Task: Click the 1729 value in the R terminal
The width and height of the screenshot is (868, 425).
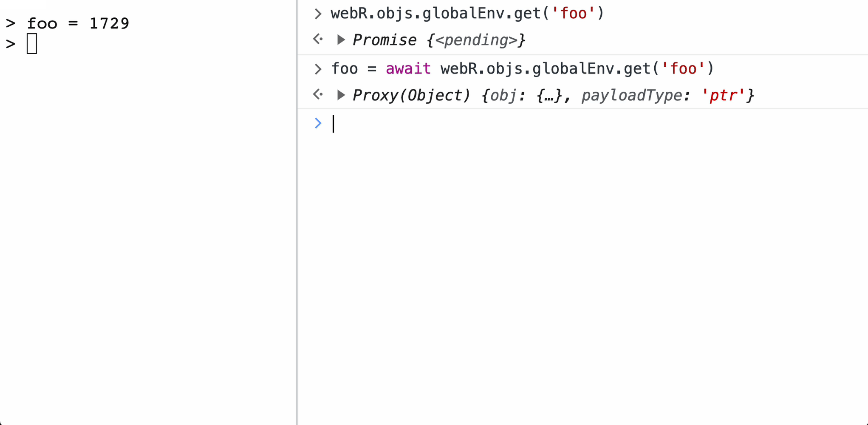Action: (109, 23)
